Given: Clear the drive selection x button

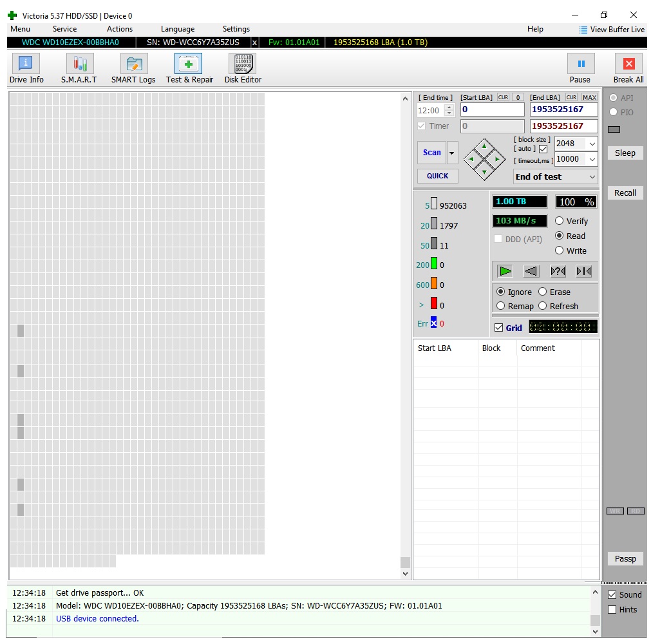Looking at the screenshot, I should click(x=254, y=43).
